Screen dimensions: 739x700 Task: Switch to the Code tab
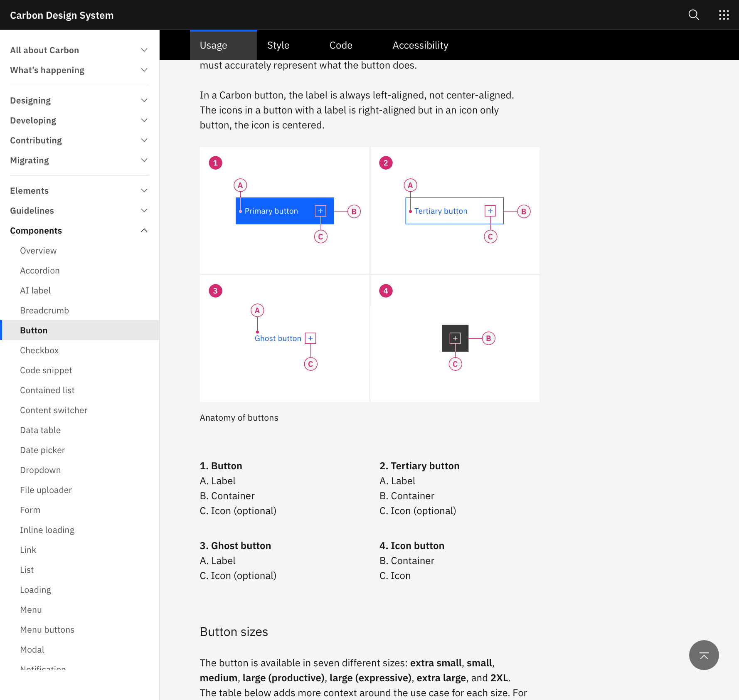click(340, 45)
